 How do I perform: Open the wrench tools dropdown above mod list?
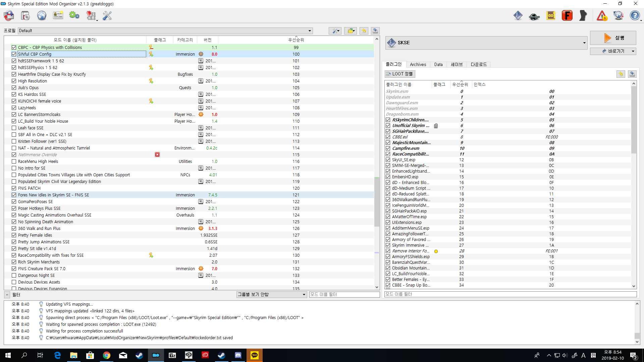point(335,31)
